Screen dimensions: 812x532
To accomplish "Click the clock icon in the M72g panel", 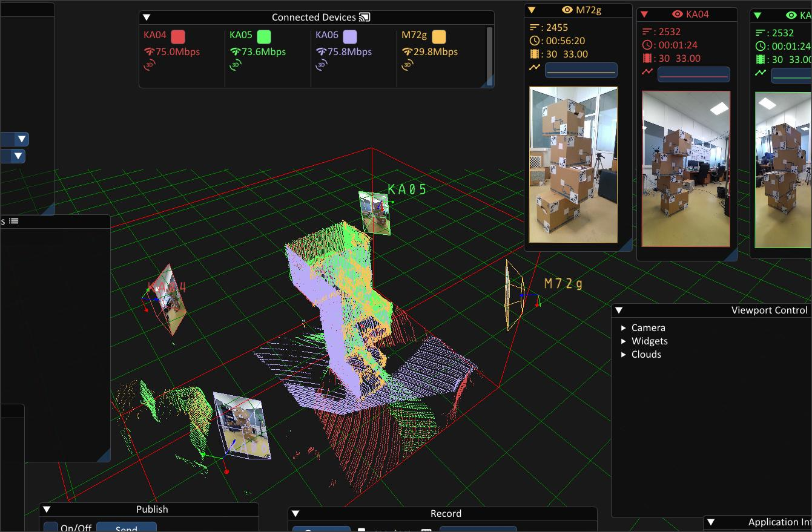I will click(x=534, y=41).
